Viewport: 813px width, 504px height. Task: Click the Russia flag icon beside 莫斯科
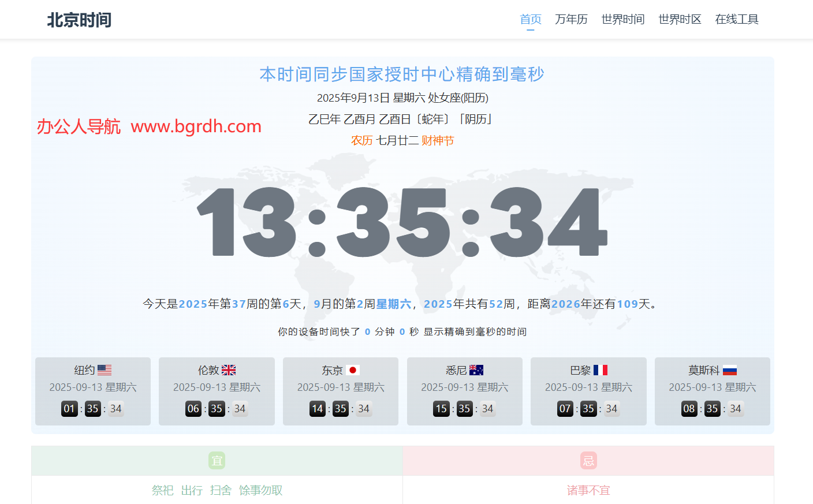730,370
